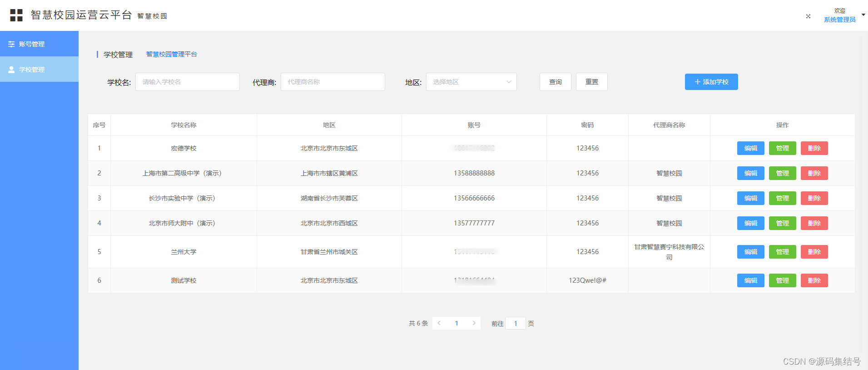
Task: Click 甘肃省兰州市城关区 region cell
Action: coord(329,252)
